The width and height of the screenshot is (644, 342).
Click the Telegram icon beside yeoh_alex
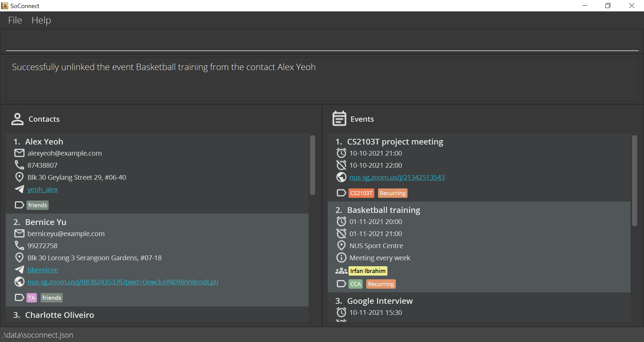point(19,189)
